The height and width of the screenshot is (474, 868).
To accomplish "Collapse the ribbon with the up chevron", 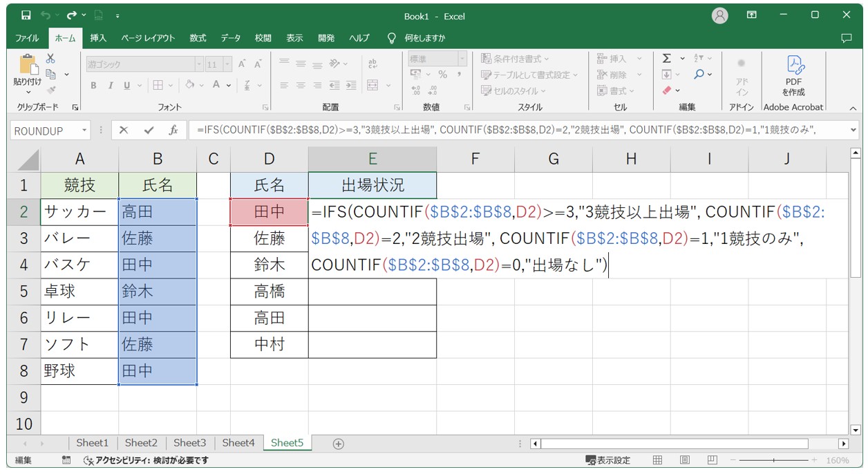I will pyautogui.click(x=852, y=108).
